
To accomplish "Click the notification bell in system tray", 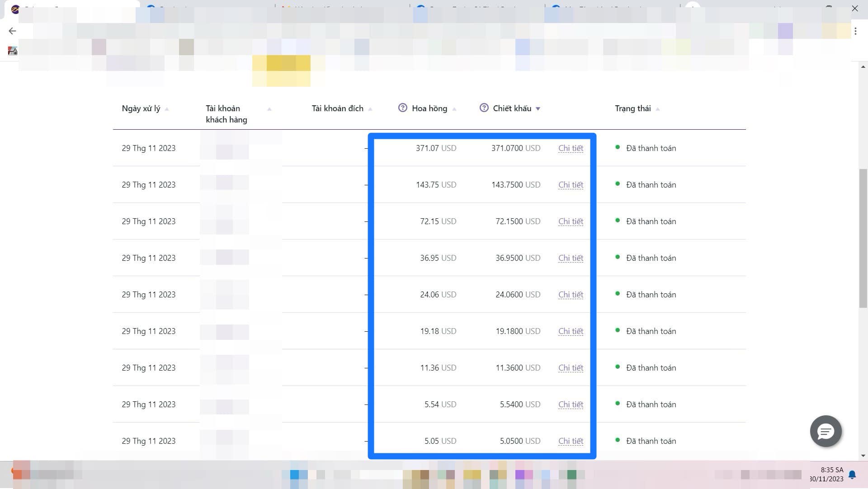I will tap(852, 475).
